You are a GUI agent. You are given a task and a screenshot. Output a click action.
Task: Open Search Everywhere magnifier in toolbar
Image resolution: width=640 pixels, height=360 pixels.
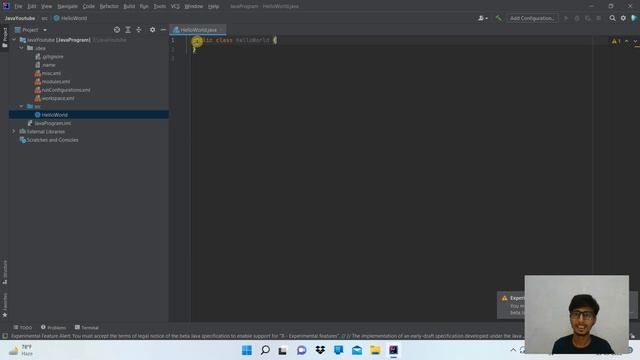(x=612, y=18)
